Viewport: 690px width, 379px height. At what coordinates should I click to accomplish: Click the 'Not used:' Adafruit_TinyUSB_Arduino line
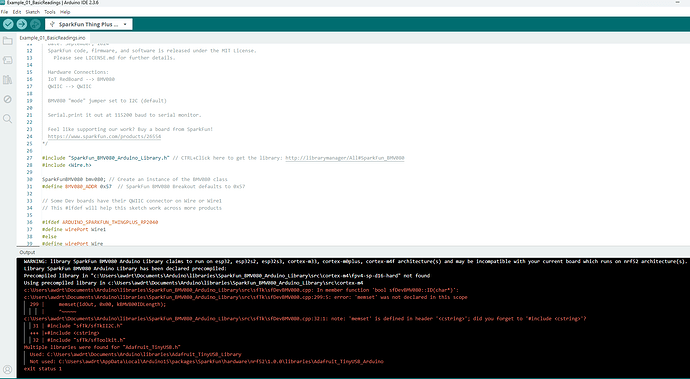tap(206, 361)
